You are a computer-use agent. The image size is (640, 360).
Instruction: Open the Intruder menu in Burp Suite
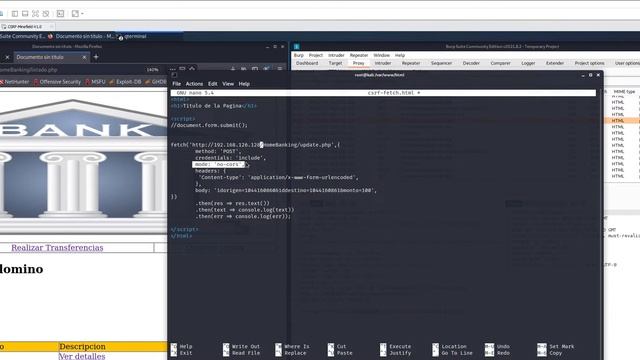[x=336, y=55]
